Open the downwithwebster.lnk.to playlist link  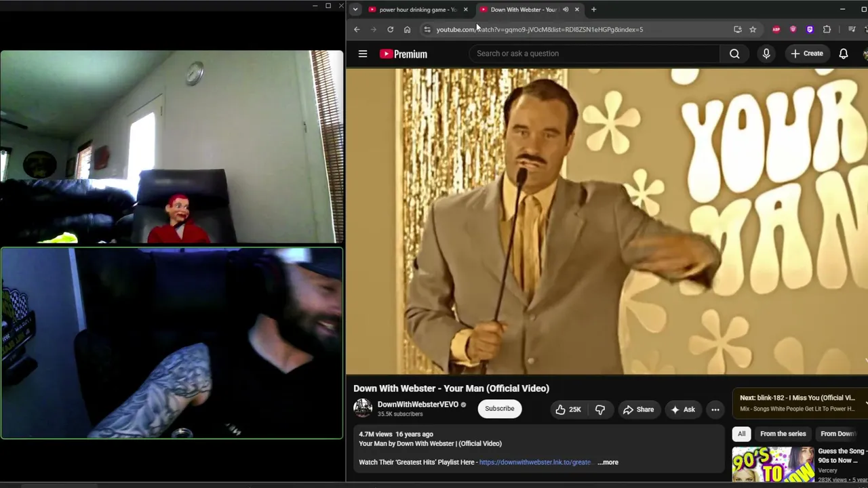coord(535,462)
